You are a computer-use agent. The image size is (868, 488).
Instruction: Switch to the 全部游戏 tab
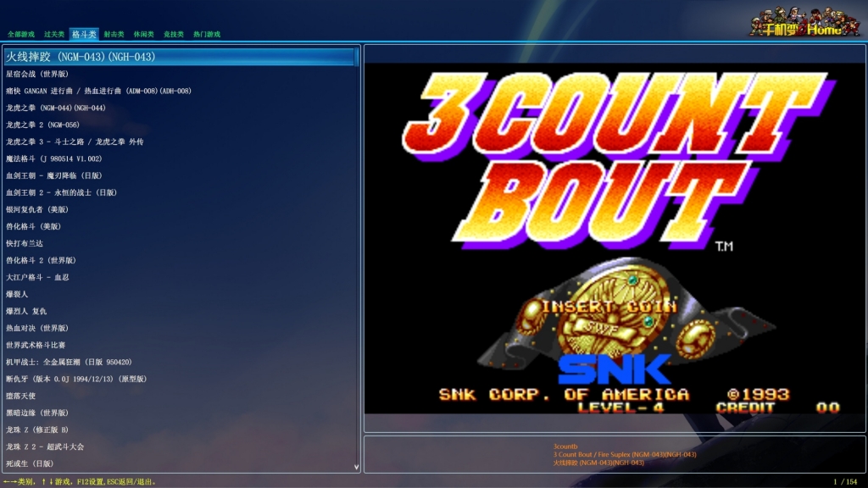tap(21, 35)
